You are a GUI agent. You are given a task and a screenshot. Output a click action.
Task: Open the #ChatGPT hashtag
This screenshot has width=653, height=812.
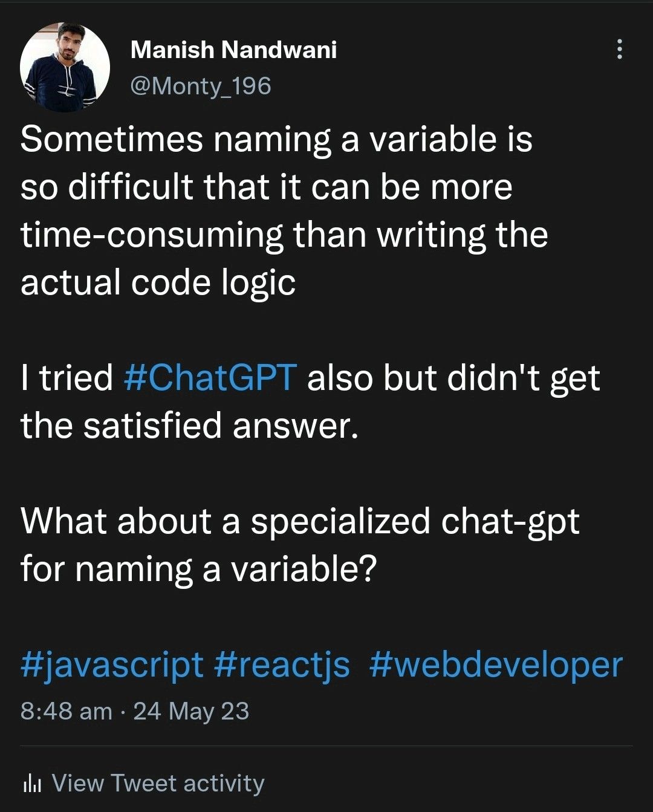210,378
